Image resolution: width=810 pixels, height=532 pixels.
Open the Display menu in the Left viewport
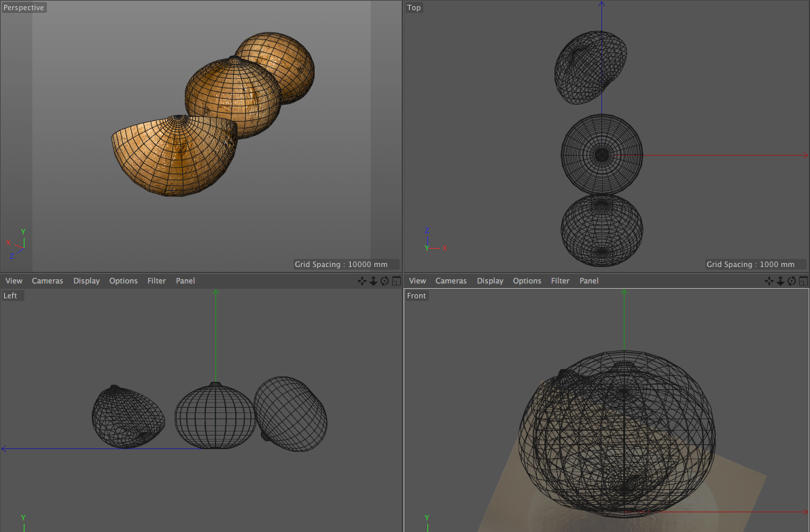point(86,281)
